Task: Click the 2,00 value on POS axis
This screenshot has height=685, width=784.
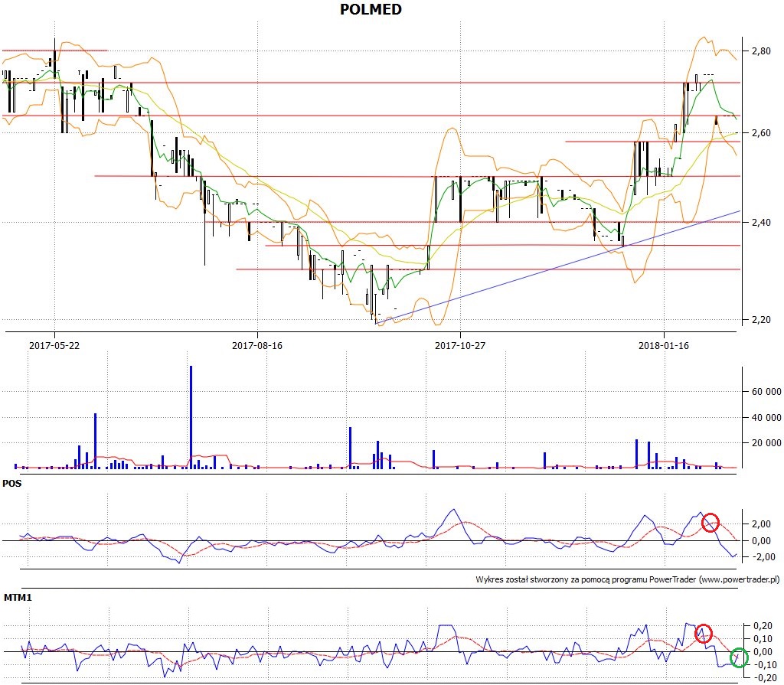Action: (x=760, y=524)
